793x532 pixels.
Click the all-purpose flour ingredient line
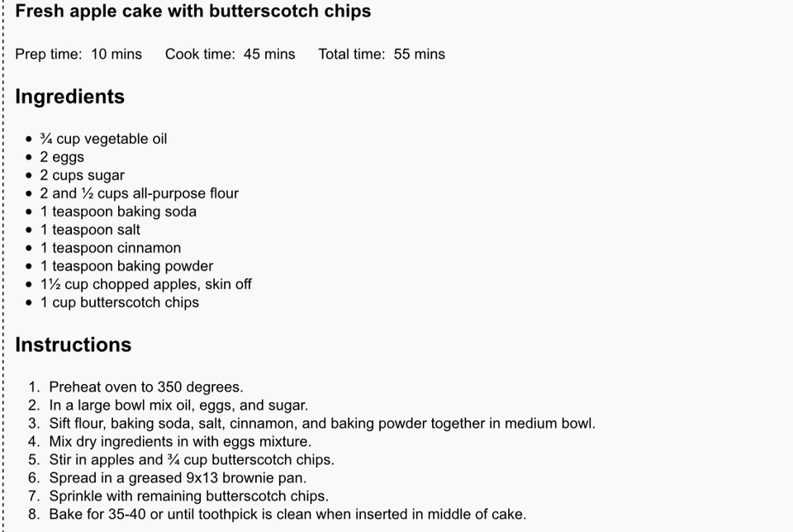coord(140,193)
